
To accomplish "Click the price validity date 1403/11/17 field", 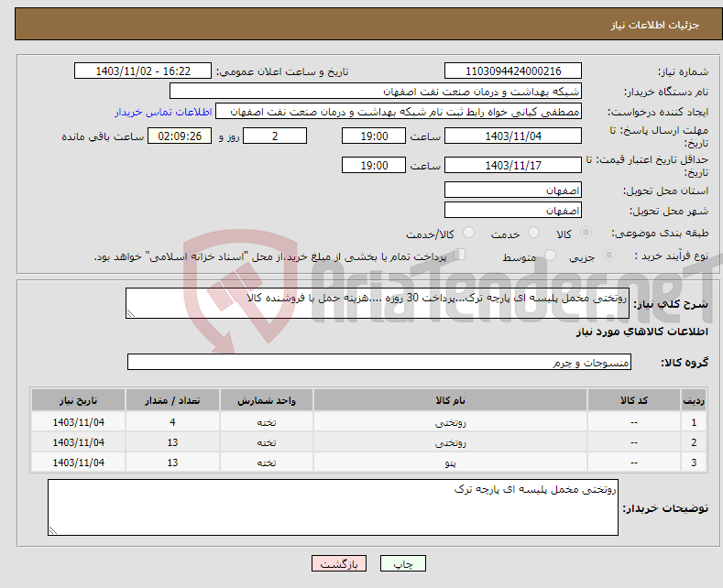I will click(513, 165).
